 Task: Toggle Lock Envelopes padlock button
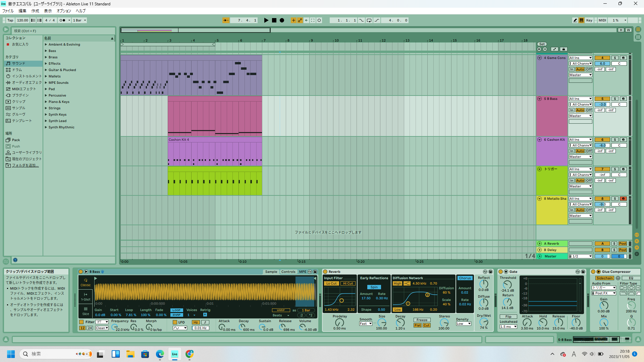tap(563, 49)
